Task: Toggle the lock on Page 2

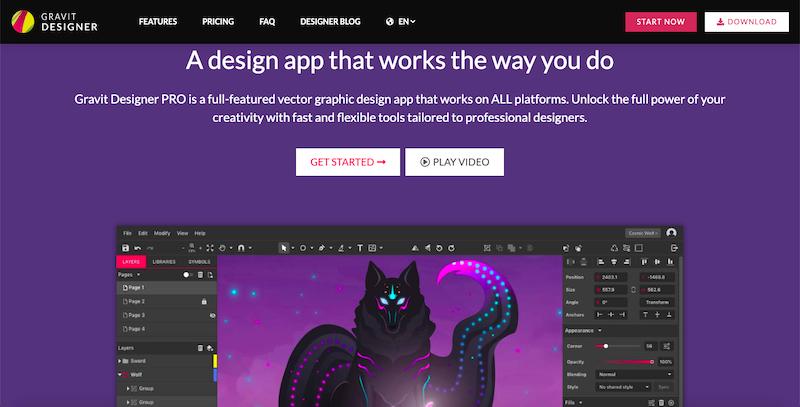Action: click(x=204, y=301)
